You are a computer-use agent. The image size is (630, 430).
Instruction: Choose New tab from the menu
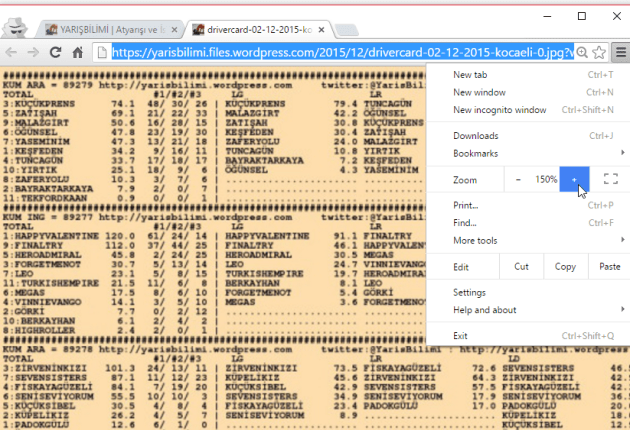[x=528, y=75]
